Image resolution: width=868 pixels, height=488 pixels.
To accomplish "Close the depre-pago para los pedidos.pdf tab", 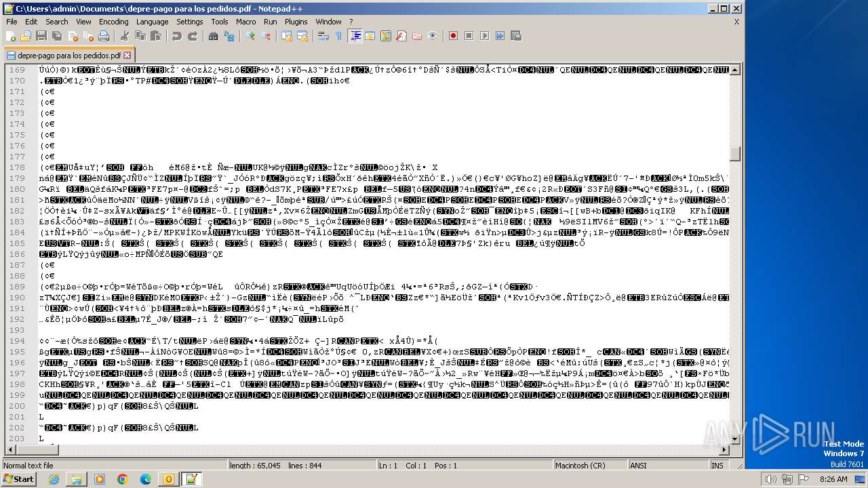I will (127, 56).
